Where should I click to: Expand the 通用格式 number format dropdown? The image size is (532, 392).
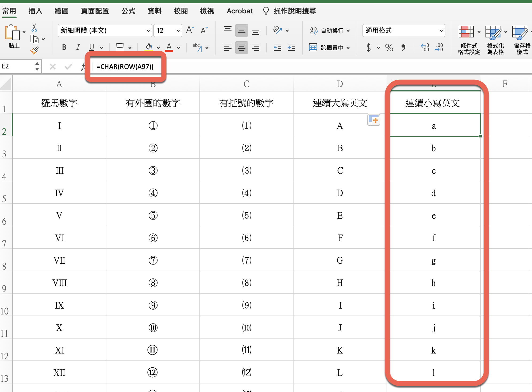coord(441,30)
